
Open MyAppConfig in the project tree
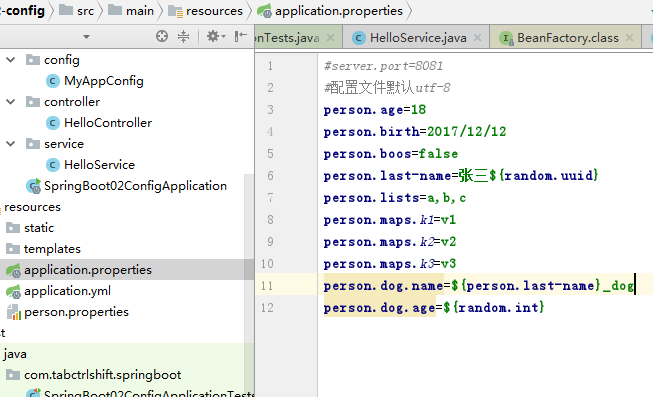click(x=104, y=81)
